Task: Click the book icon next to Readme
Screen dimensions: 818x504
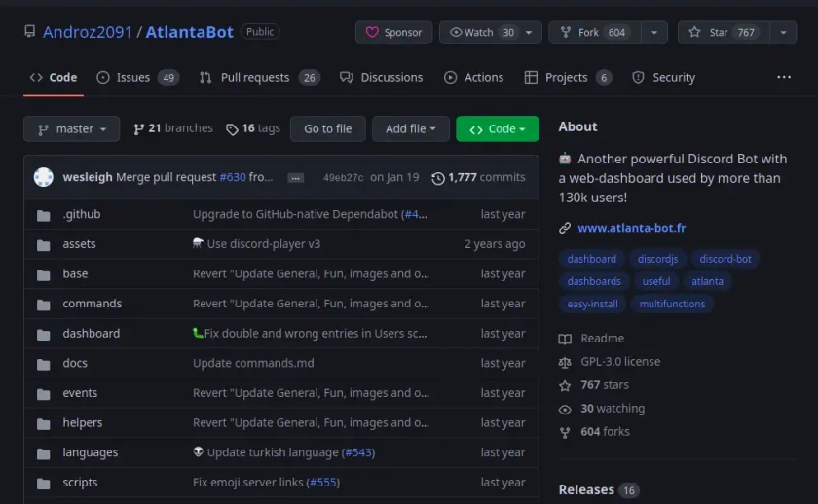Action: tap(565, 339)
